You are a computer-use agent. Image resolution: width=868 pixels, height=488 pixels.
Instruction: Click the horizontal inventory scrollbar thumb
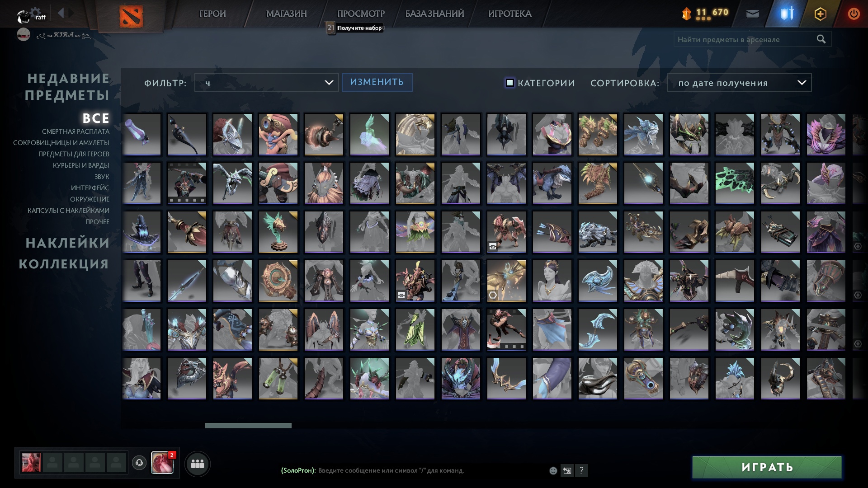coord(248,426)
